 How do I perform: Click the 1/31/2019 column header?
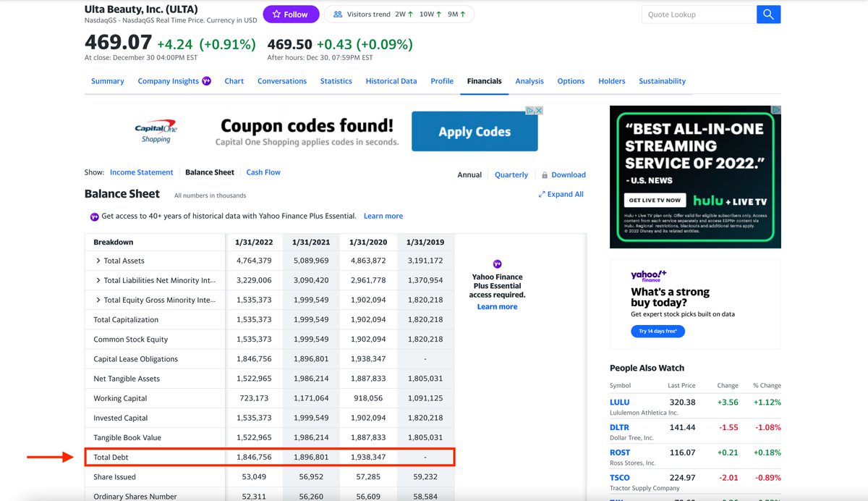pos(425,242)
